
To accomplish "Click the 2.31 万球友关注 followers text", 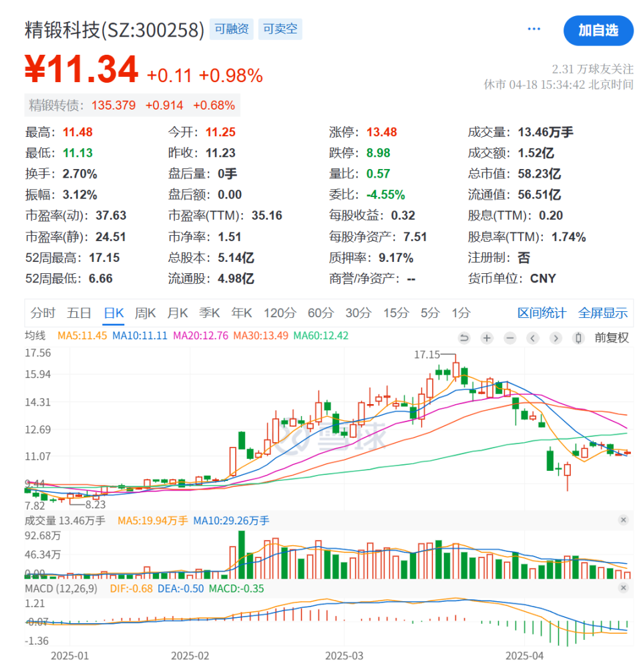I will [592, 69].
